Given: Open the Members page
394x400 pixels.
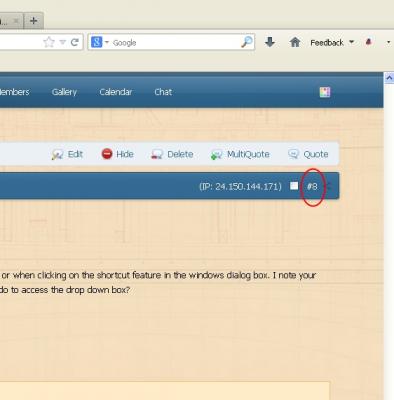Looking at the screenshot, I should coord(14,92).
